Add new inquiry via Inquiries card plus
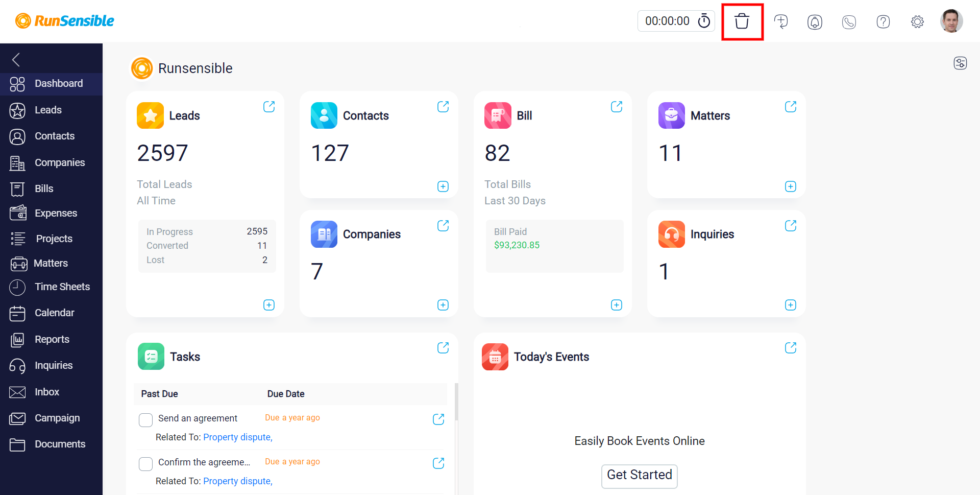 click(x=791, y=305)
